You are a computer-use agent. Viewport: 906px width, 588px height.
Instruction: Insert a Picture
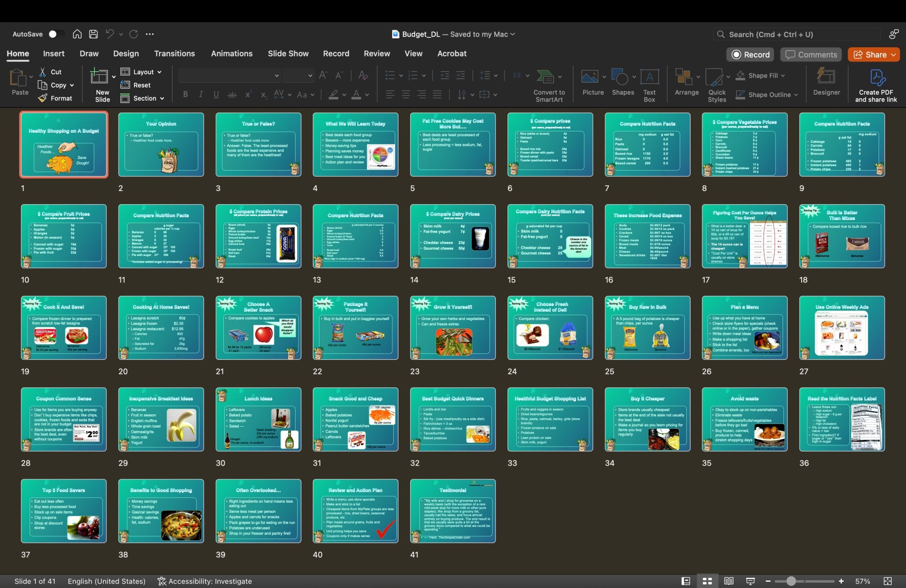(590, 76)
